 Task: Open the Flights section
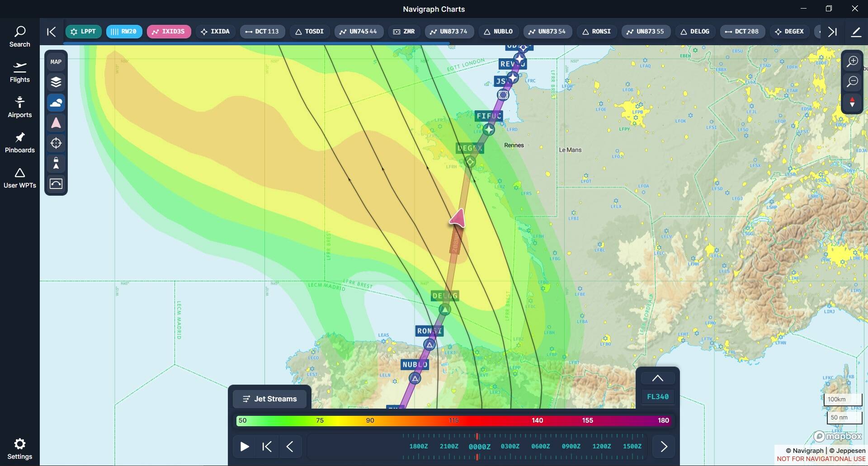[x=20, y=72]
